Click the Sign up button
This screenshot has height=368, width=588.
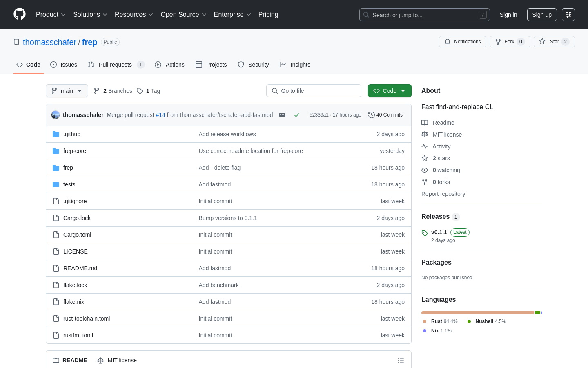pos(542,15)
